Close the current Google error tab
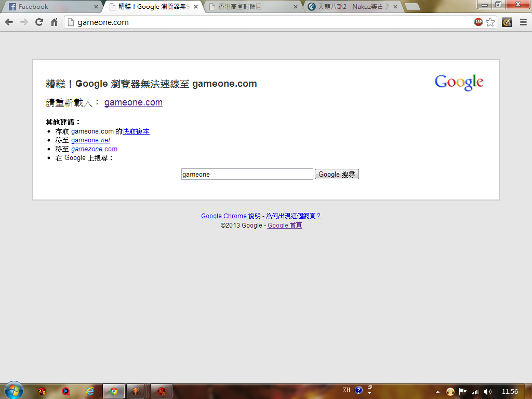The image size is (532, 399). point(196,6)
